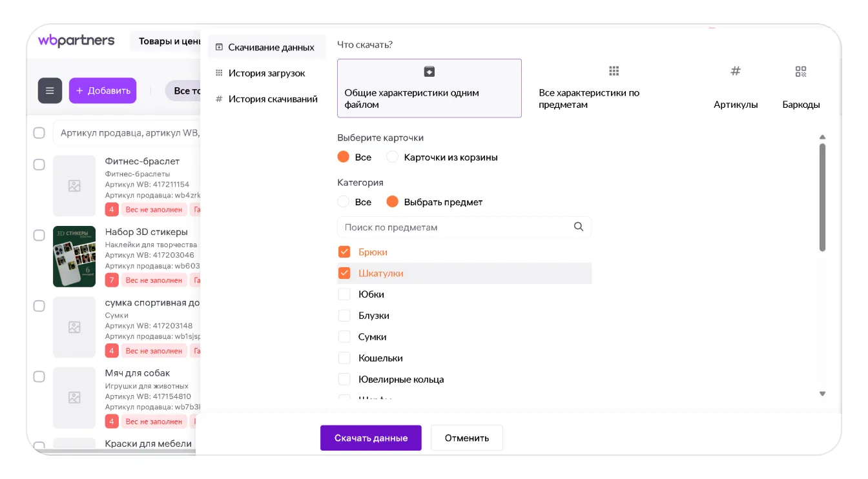Select the Все radio under Категория

click(344, 202)
